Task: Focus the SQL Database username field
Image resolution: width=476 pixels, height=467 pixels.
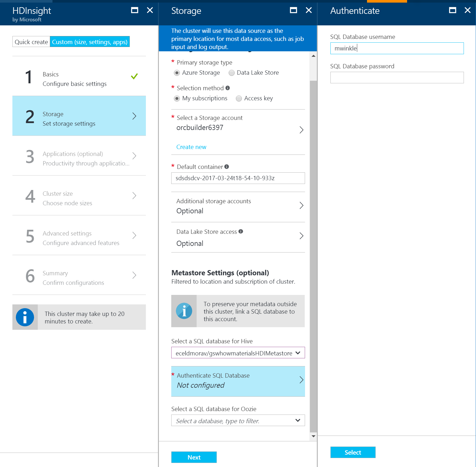Action: coord(397,48)
